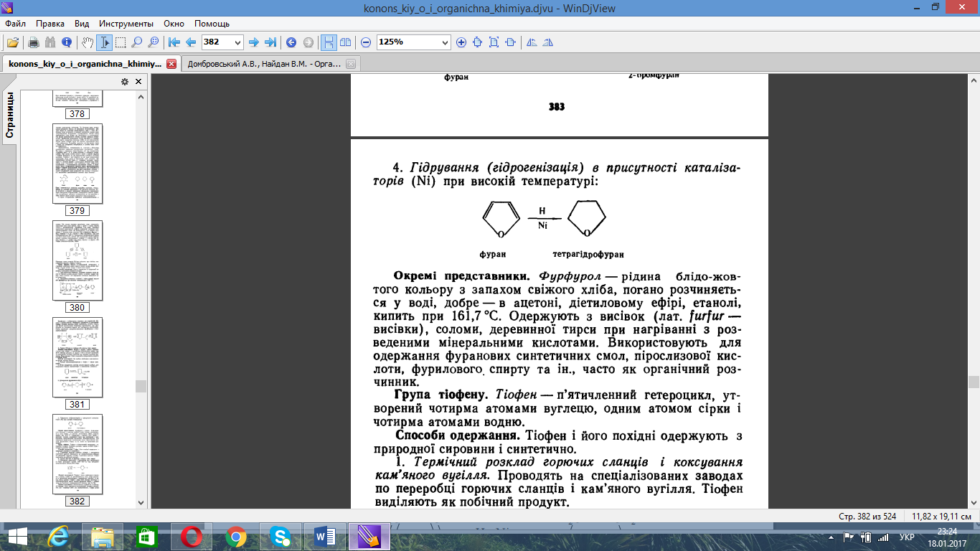
Task: Open the Windows Start button
Action: point(17,537)
